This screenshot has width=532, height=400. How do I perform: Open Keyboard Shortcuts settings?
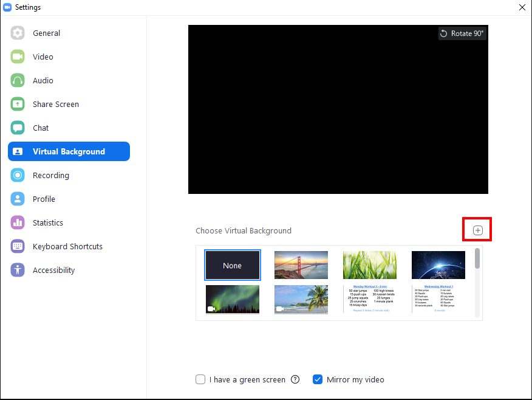(67, 246)
